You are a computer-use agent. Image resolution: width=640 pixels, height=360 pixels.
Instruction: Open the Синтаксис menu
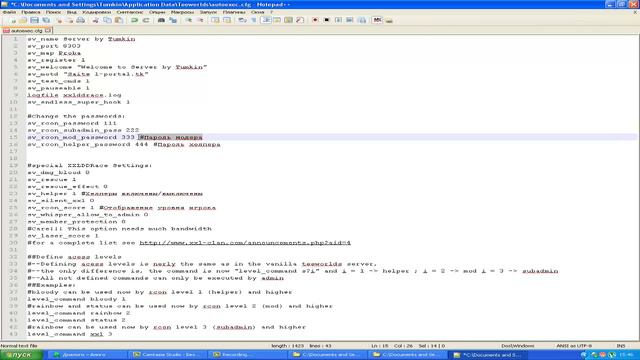(130, 12)
